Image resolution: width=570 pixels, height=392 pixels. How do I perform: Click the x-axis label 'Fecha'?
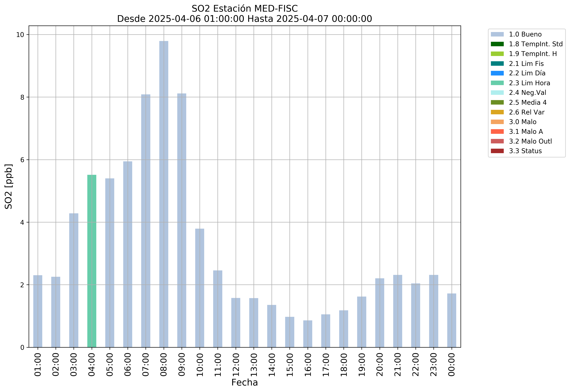[245, 382]
